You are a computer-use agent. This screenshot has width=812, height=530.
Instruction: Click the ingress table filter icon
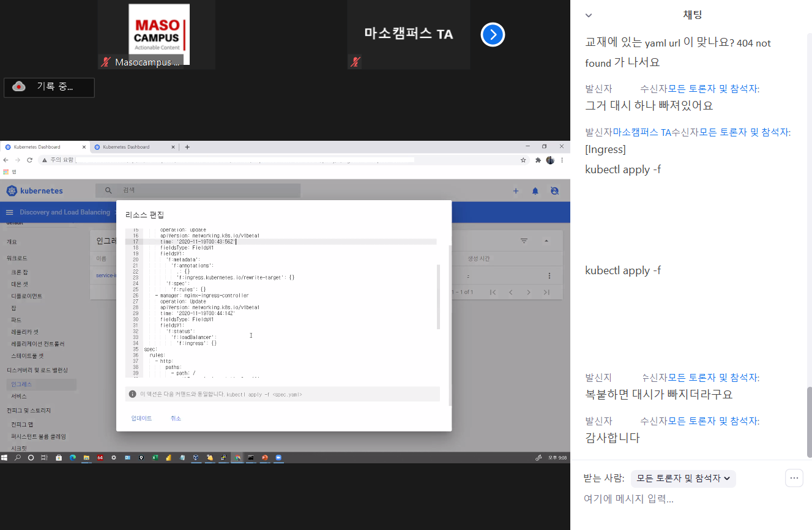[x=524, y=241]
